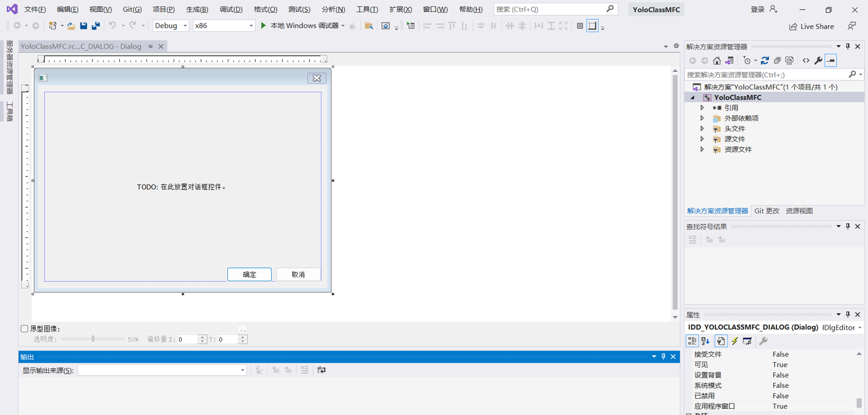
Task: Open the Debug configuration dropdown
Action: pos(171,26)
